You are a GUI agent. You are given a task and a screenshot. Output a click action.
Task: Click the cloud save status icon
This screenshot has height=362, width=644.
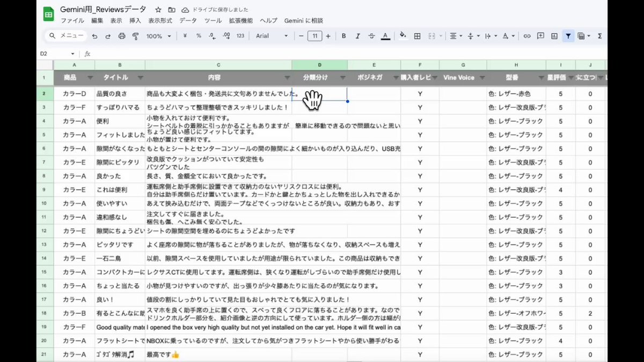[185, 10]
